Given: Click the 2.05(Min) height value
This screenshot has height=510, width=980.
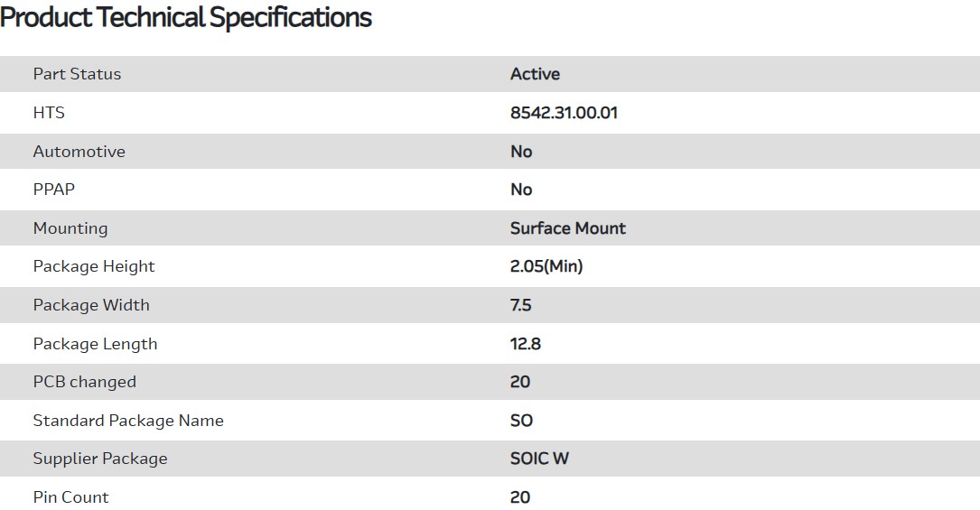Looking at the screenshot, I should coord(546,266).
